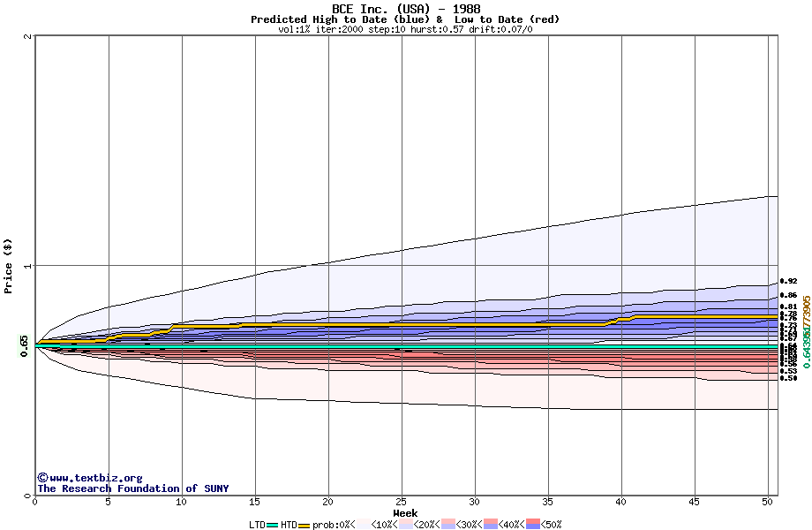Click the x-axis tick label "40"
The width and height of the screenshot is (812, 530).
tap(620, 502)
